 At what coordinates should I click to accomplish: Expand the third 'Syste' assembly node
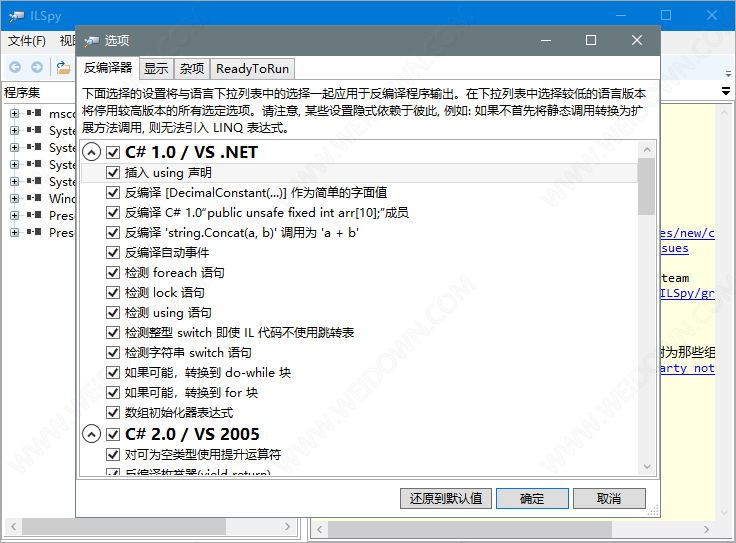pos(15,164)
